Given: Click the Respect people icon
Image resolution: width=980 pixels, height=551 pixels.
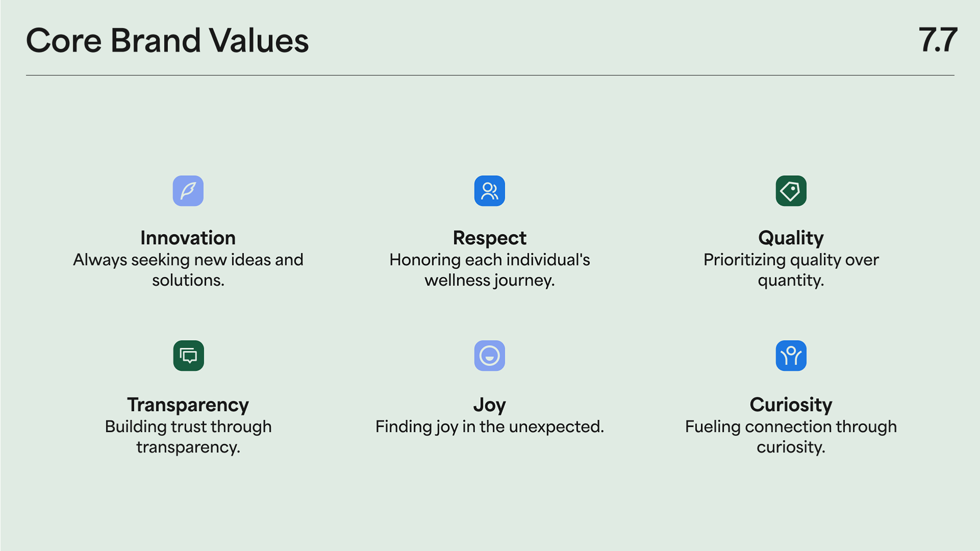Looking at the screenshot, I should point(489,191).
